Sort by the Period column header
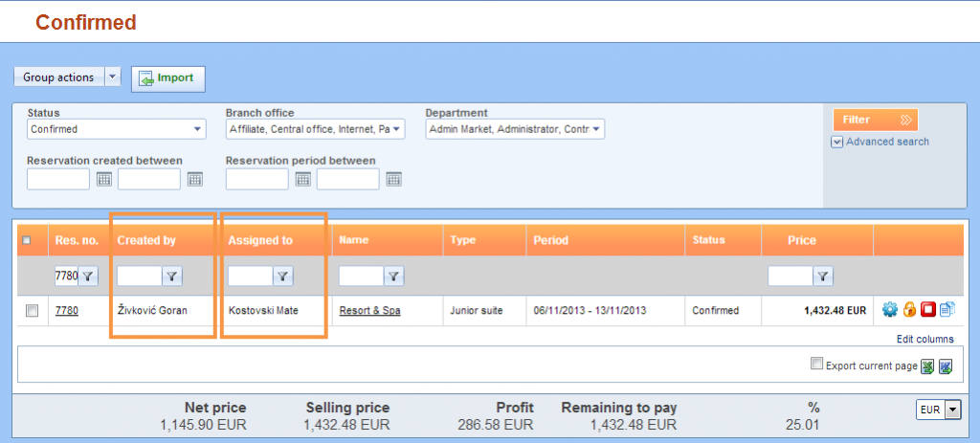The height and width of the screenshot is (443, 980). 551,240
